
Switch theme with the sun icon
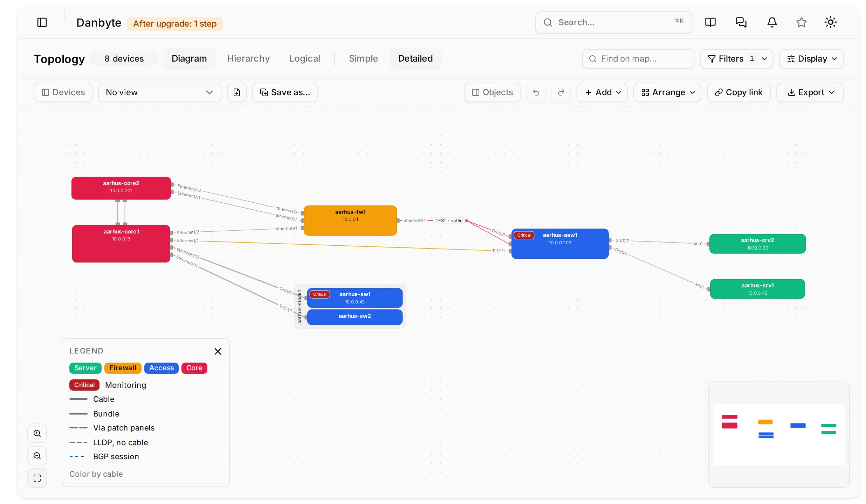point(830,22)
